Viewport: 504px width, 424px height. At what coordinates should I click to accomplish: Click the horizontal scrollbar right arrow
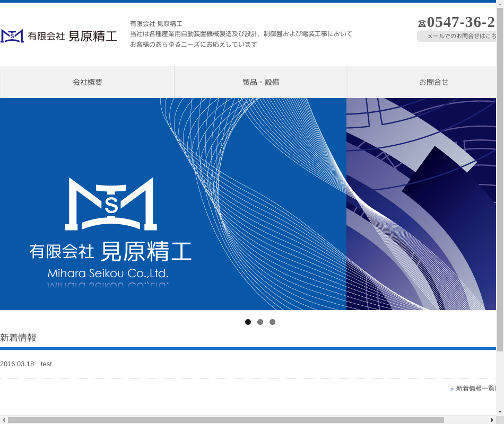[x=492, y=420]
